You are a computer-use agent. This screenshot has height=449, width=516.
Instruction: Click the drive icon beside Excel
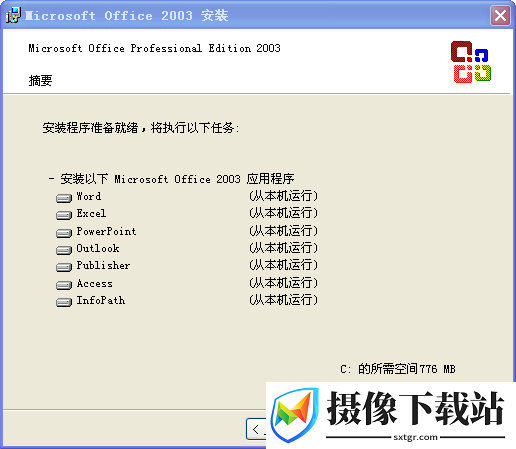[x=64, y=215]
